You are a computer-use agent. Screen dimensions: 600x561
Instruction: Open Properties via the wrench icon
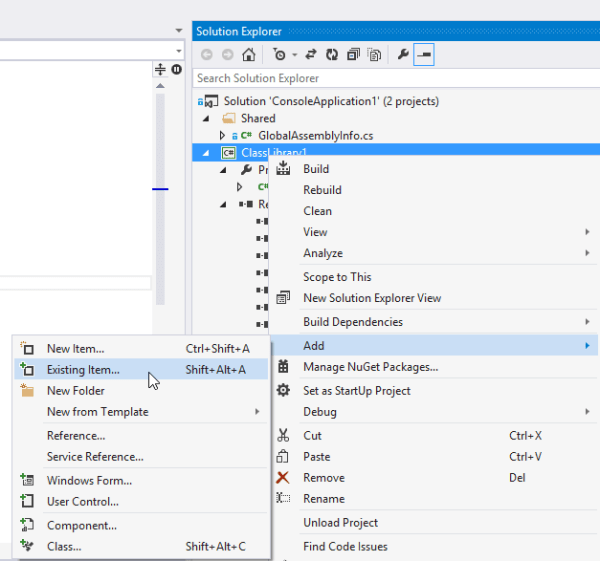(403, 55)
